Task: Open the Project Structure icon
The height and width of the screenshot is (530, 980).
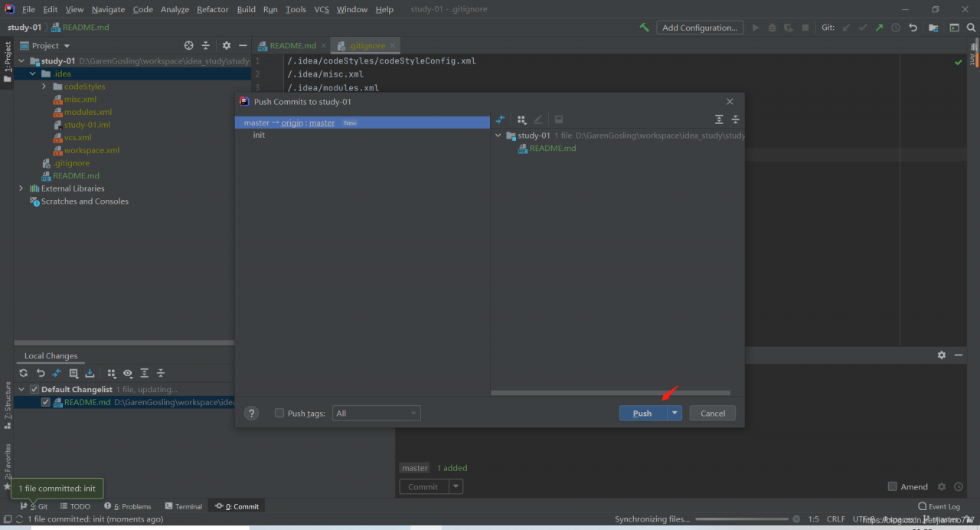Action: pos(934,28)
